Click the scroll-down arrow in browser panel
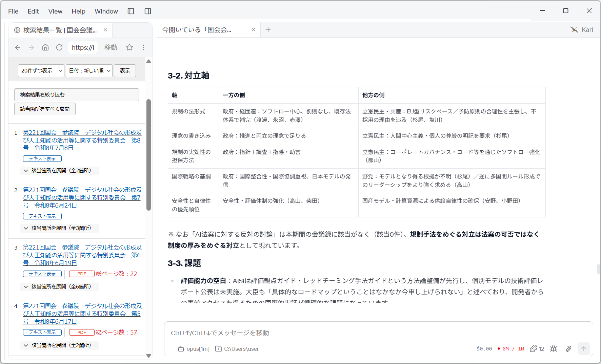The image size is (601, 364). tap(148, 356)
